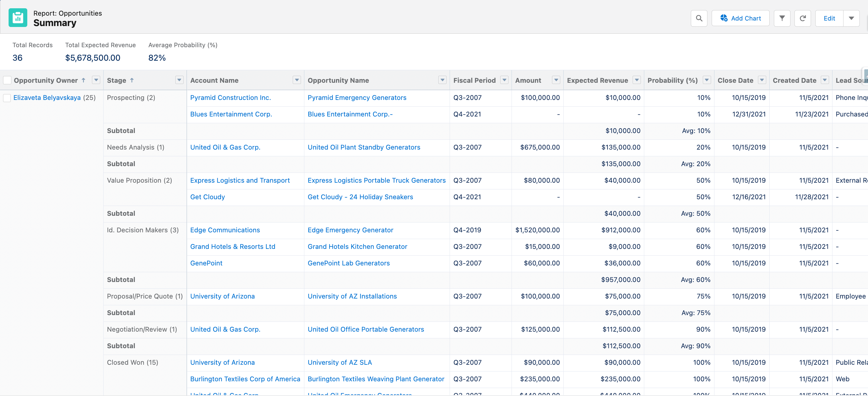
Task: Open Express Logistics Portable Truck Generators
Action: [376, 180]
